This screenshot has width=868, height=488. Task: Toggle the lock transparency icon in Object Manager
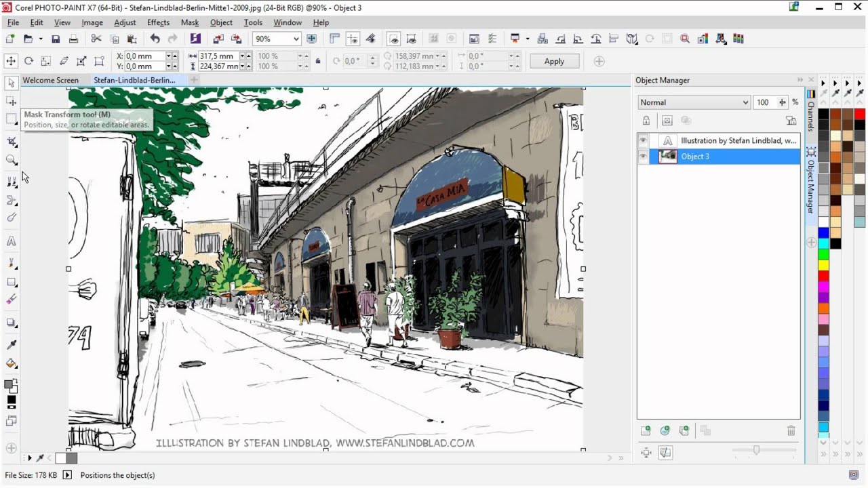pyautogui.click(x=646, y=121)
